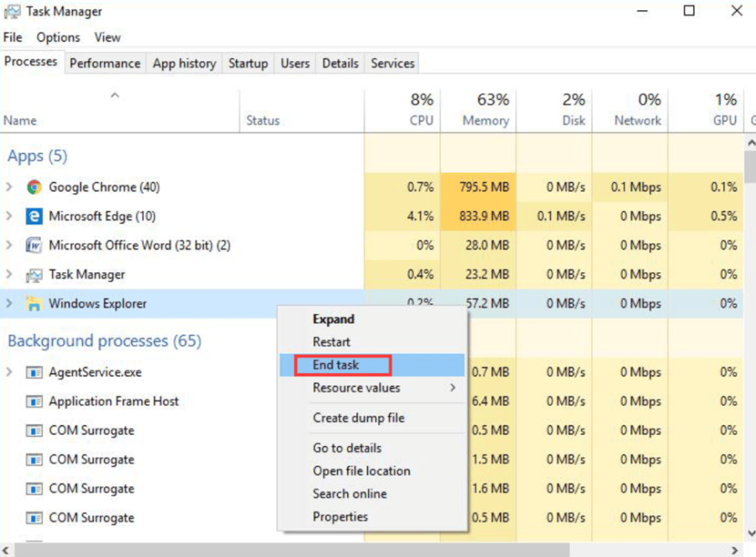Open the Options menu
This screenshot has height=557, width=756.
58,37
